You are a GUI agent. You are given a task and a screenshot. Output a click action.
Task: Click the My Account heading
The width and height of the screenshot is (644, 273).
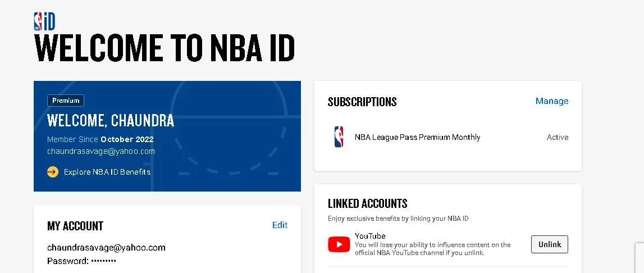click(75, 226)
